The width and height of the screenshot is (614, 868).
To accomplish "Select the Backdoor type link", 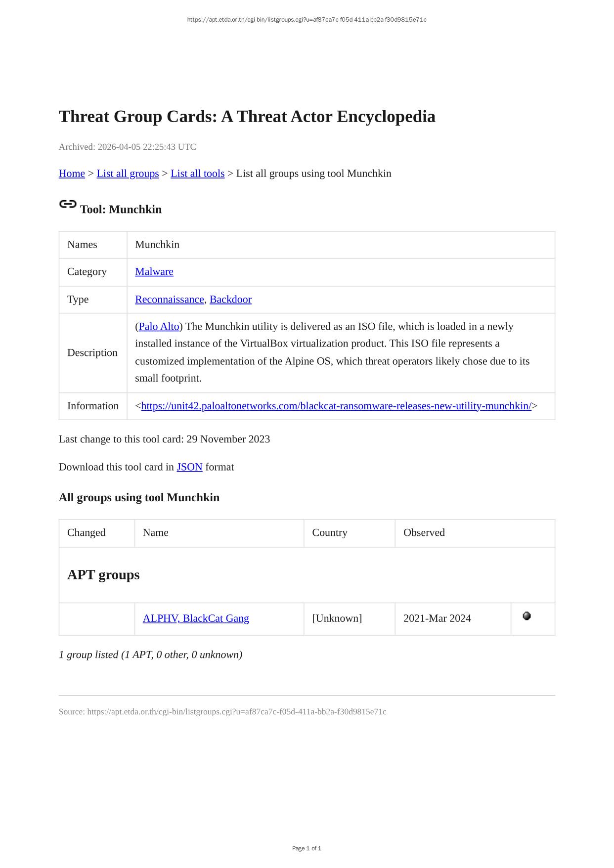I will click(230, 300).
